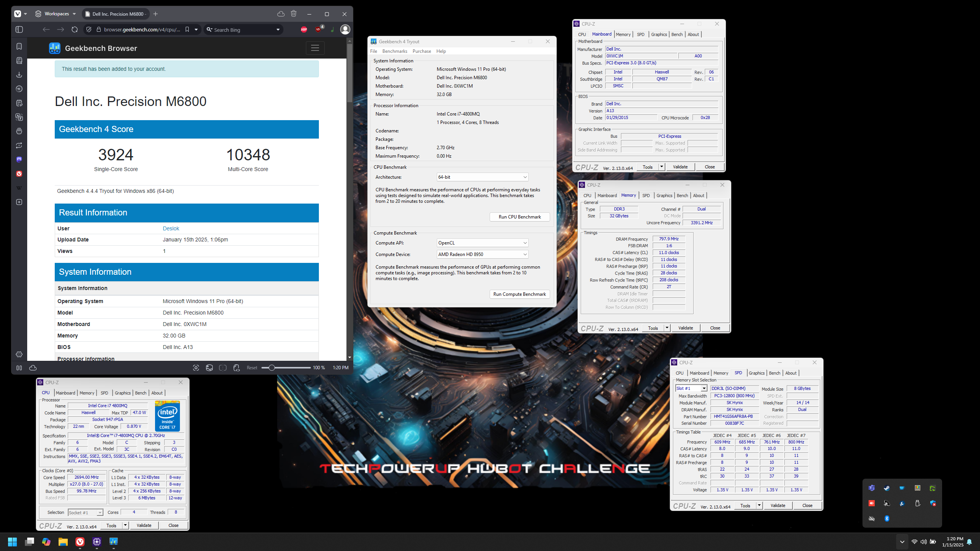The width and height of the screenshot is (980, 551).
Task: Click capture page camera icon in status bar
Action: coord(196,368)
